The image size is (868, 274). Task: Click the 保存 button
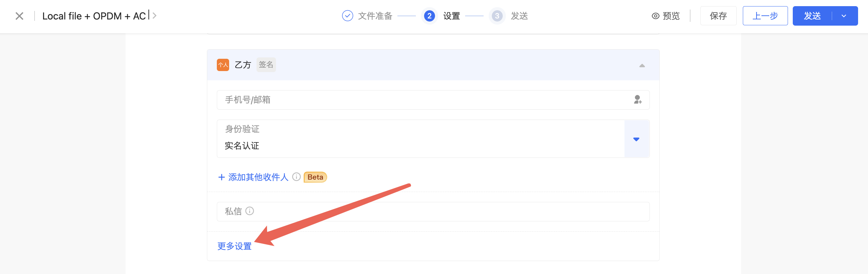point(718,16)
